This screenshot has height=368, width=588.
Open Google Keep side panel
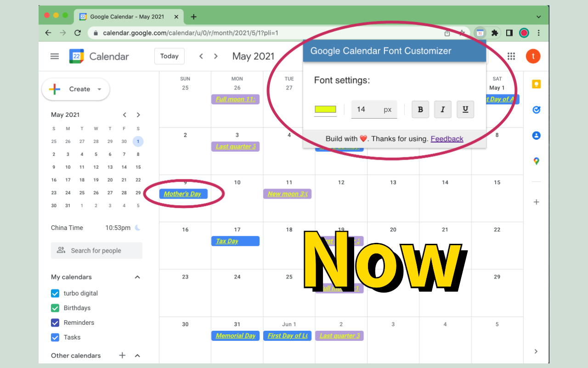click(x=536, y=84)
